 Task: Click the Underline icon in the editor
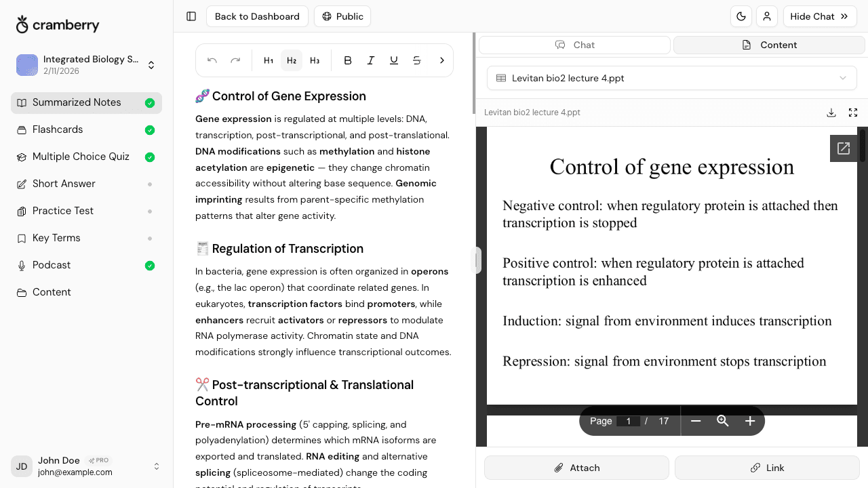point(394,60)
